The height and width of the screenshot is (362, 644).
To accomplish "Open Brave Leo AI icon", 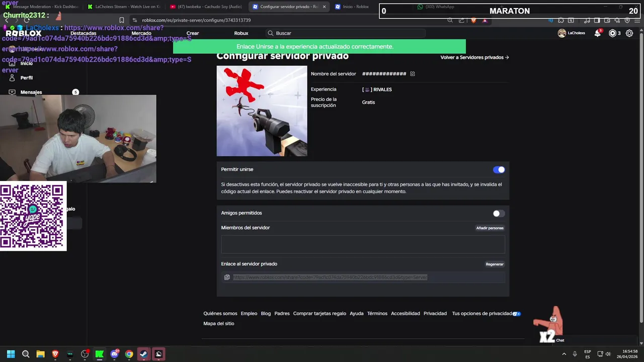I will coord(617,20).
